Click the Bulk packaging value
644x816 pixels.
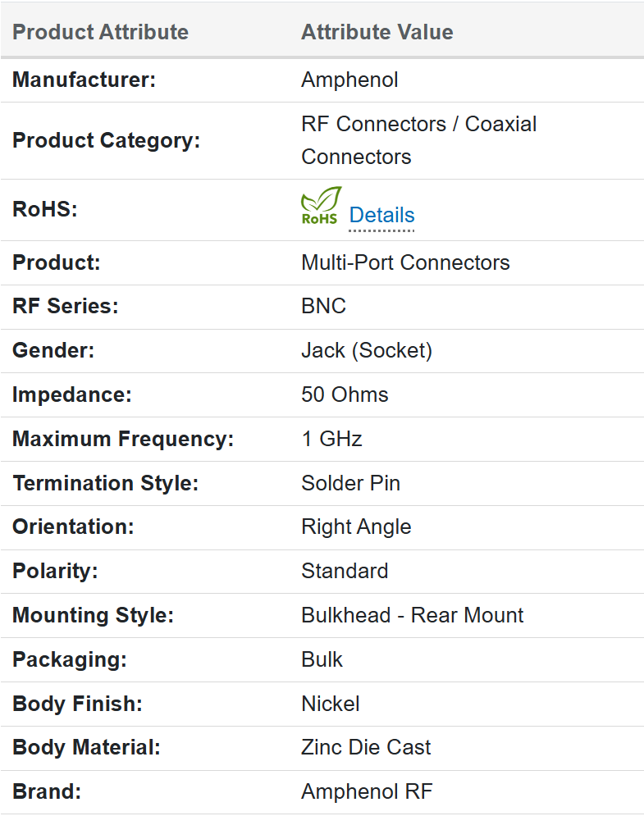[322, 660]
